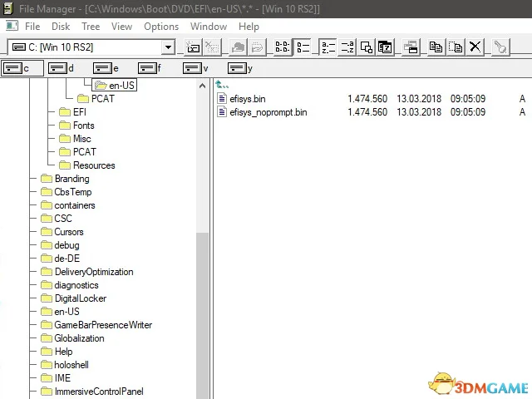Switch to drive d icon
The width and height of the screenshot is (532, 399).
point(62,68)
